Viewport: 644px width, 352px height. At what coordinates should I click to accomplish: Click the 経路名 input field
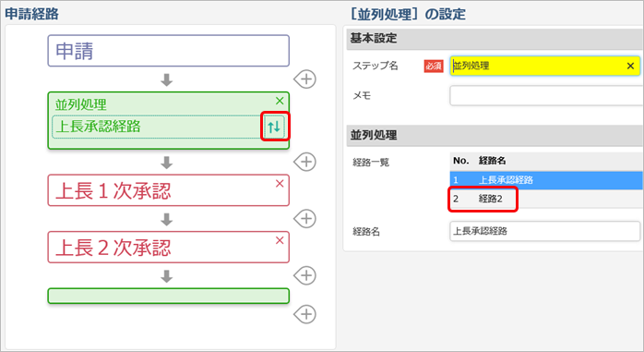(544, 231)
